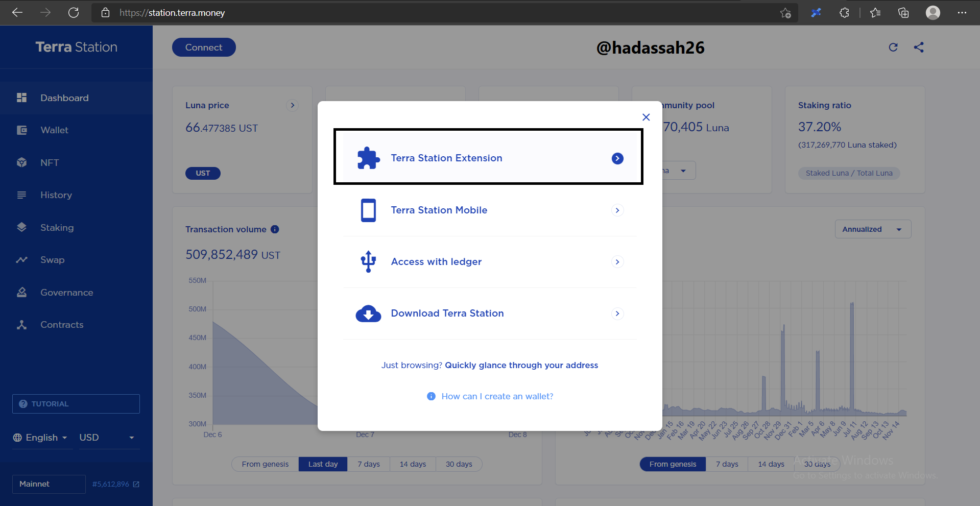980x506 pixels.
Task: Click the Mainnet network selector
Action: (x=49, y=484)
